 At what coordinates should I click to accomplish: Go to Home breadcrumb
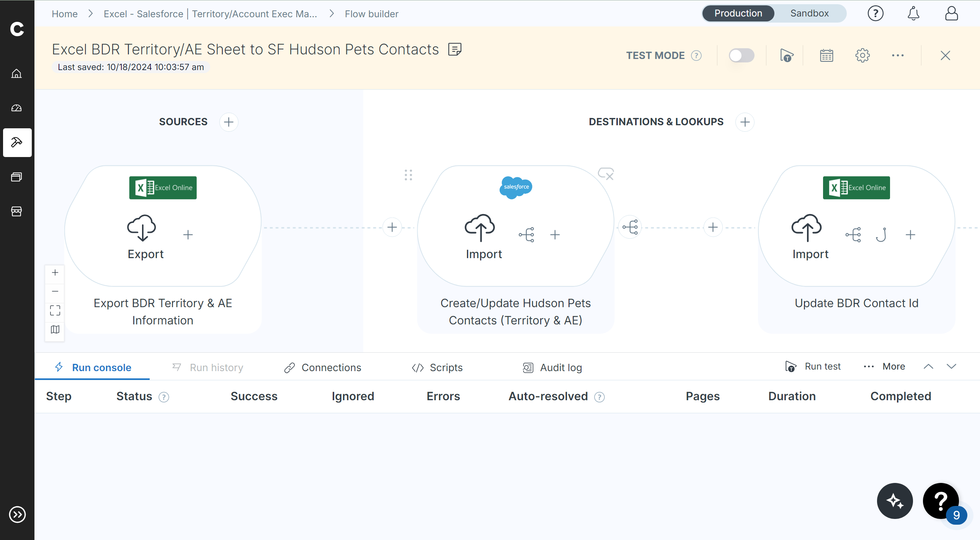pyautogui.click(x=65, y=14)
